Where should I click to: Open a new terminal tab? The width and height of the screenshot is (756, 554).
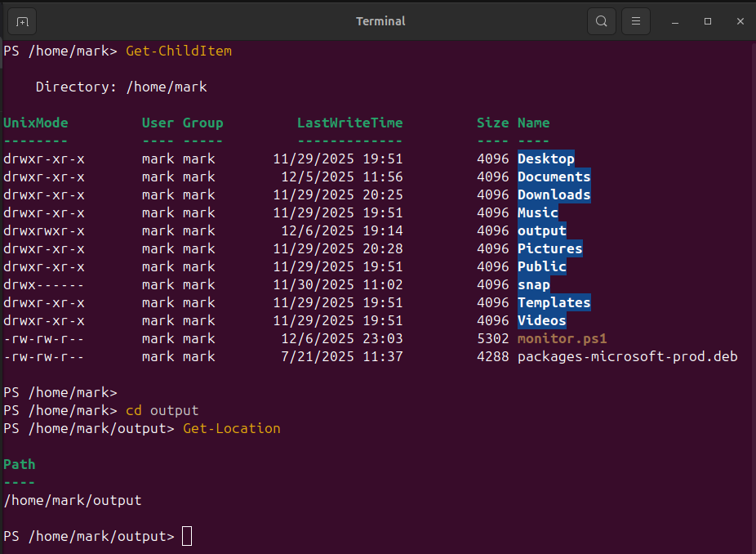coord(22,21)
